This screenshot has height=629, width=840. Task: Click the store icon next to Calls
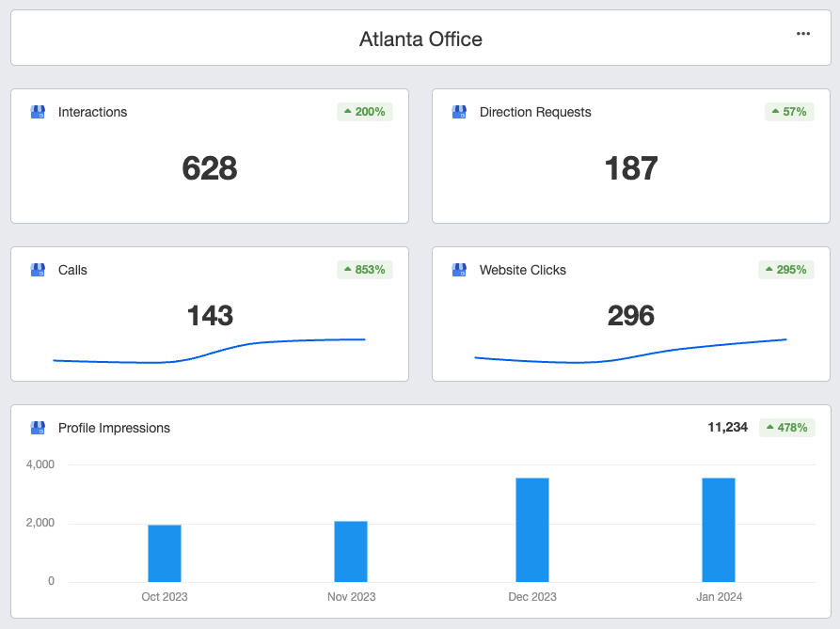38,270
